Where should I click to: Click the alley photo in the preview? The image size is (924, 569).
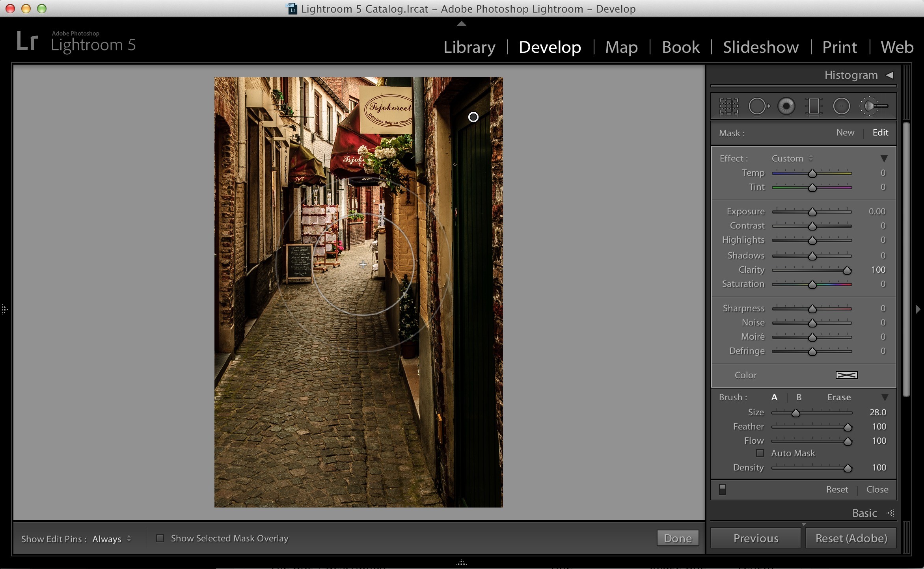tap(358, 292)
